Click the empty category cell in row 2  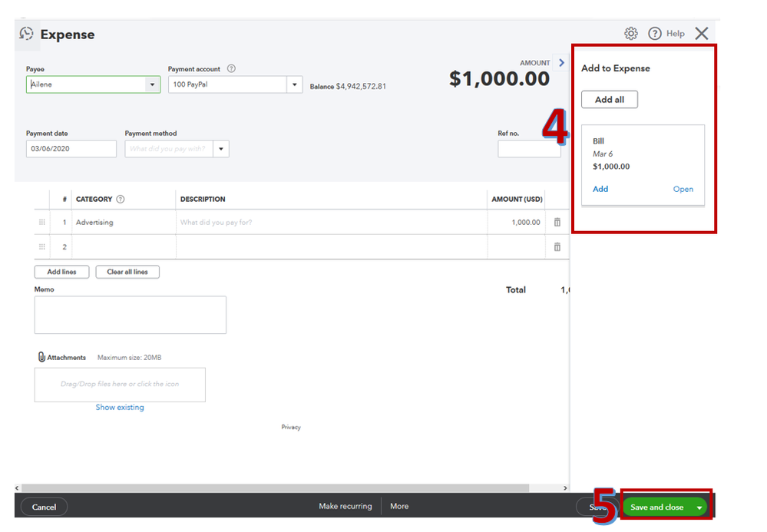(x=124, y=247)
